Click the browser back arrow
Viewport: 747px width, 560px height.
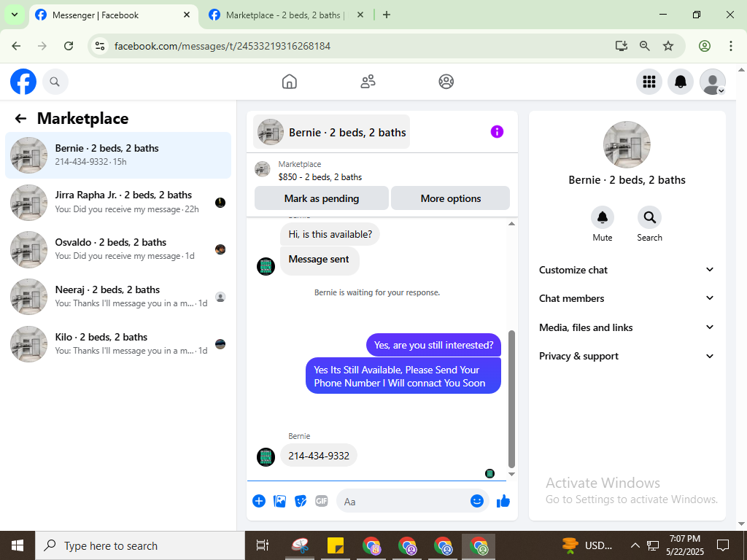tap(16, 46)
